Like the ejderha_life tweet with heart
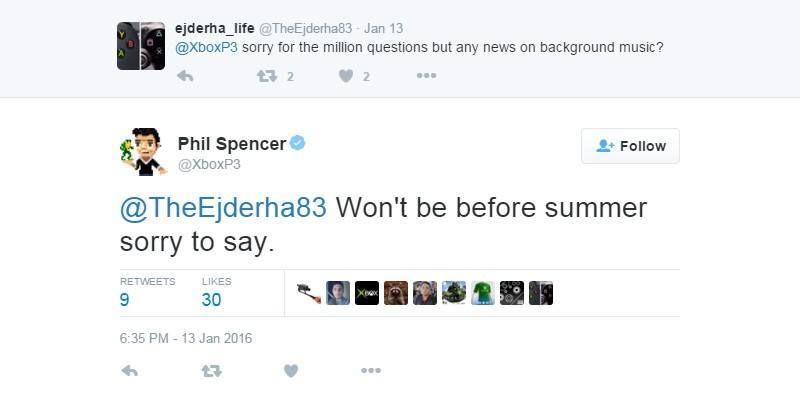 pos(346,76)
